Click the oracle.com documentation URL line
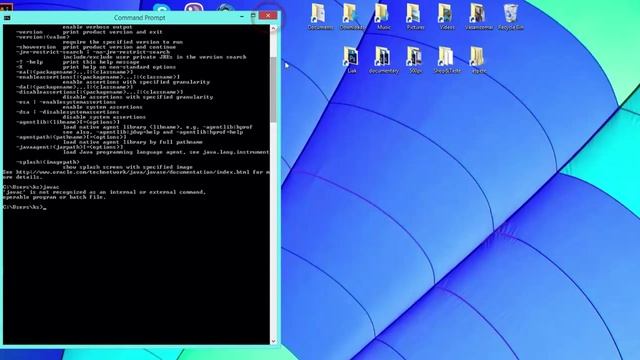The width and height of the screenshot is (640, 360). pyautogui.click(x=136, y=172)
